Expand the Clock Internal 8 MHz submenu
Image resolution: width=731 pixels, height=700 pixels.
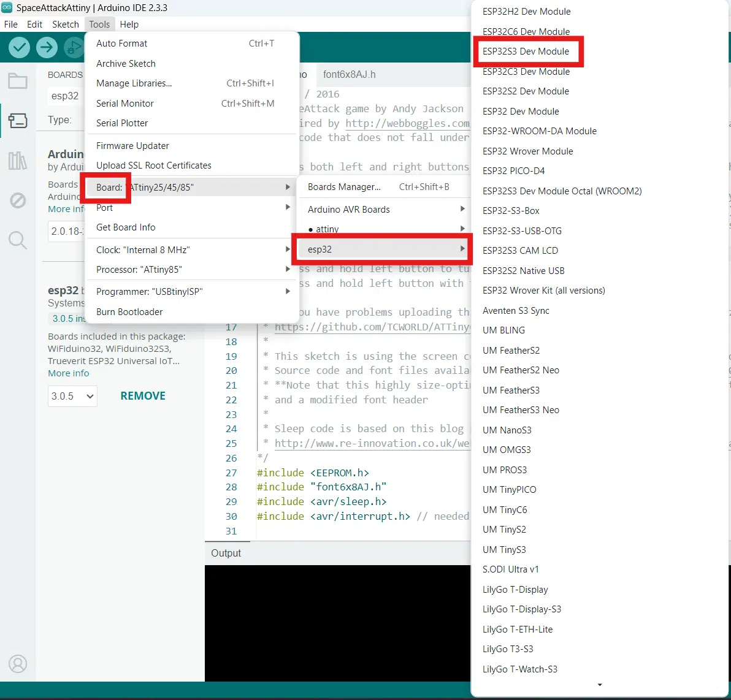(193, 250)
